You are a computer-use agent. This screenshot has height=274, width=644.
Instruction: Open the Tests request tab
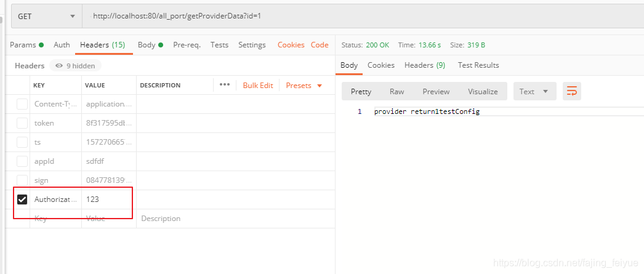pyautogui.click(x=219, y=45)
